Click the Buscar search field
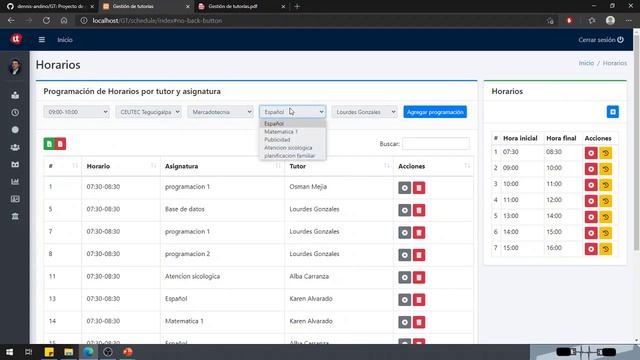The height and width of the screenshot is (360, 640). (436, 144)
